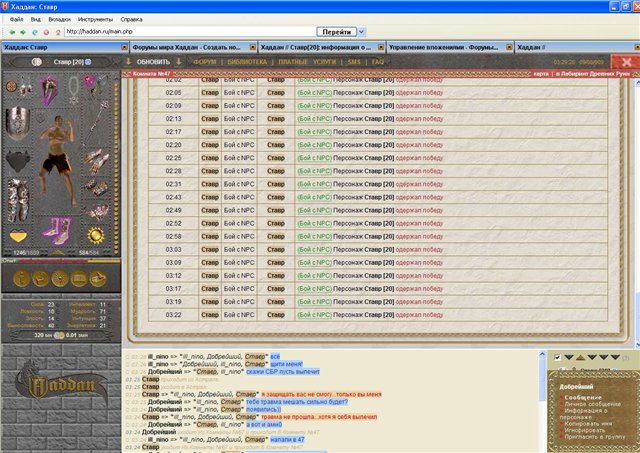
Task: Click the earrings equipment slot
Action: click(x=25, y=87)
